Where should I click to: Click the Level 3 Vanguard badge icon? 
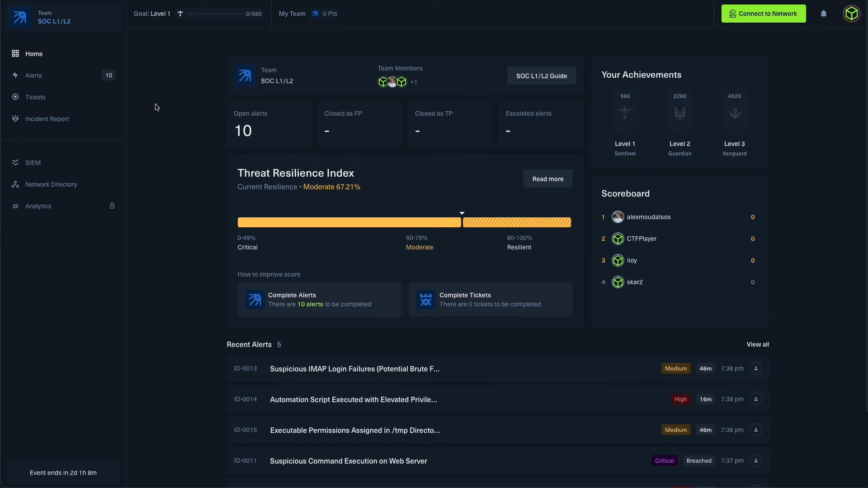[734, 113]
